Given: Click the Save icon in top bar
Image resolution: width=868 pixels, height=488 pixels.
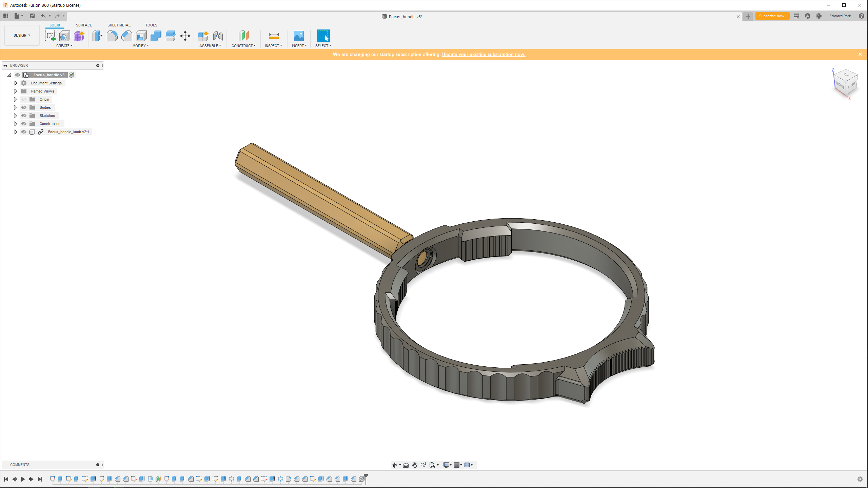Looking at the screenshot, I should 32,16.
